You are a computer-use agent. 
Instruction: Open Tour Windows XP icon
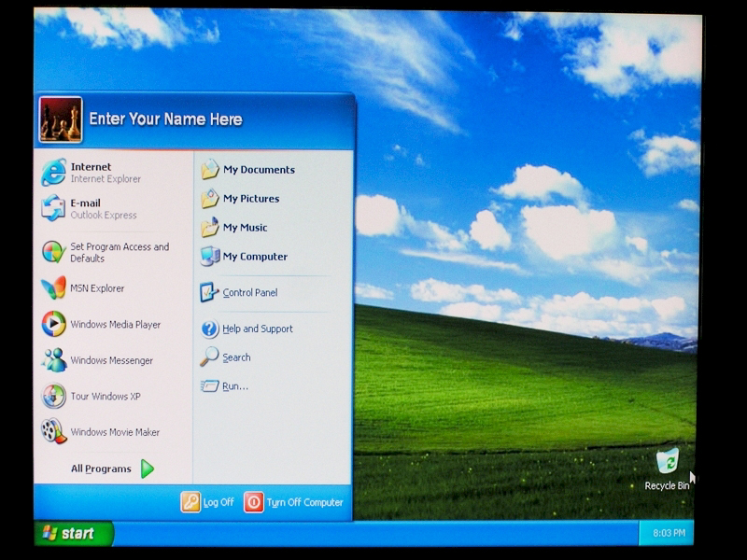tap(53, 396)
